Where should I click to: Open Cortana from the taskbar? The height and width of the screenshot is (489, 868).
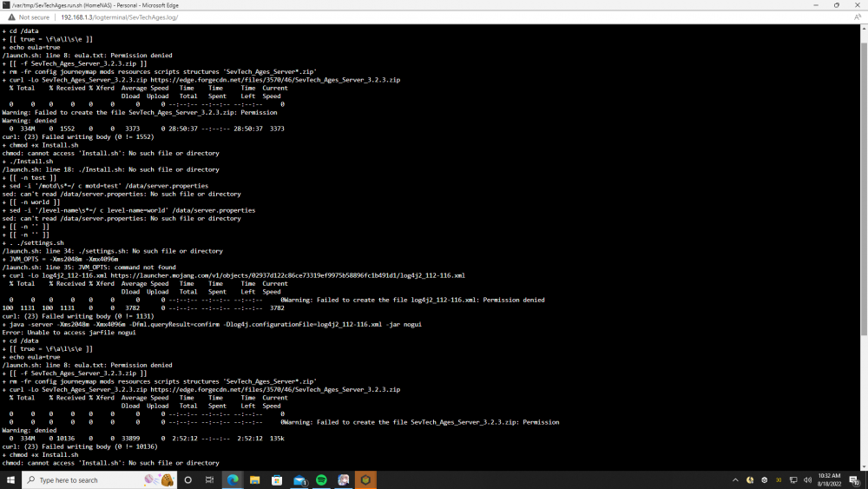point(188,480)
